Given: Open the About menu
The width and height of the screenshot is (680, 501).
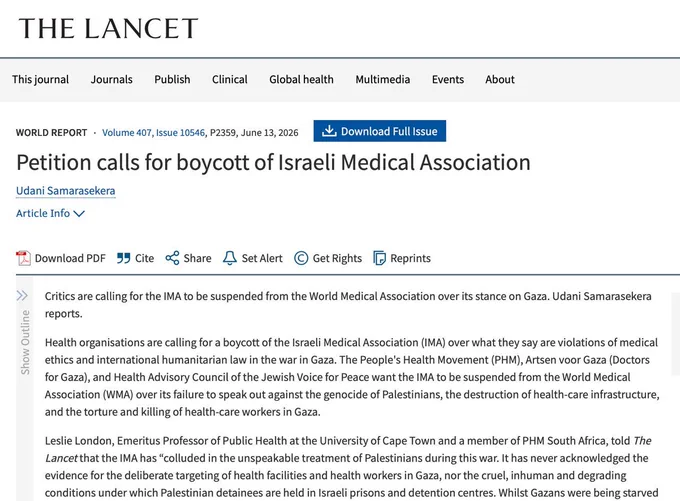Looking at the screenshot, I should point(500,80).
